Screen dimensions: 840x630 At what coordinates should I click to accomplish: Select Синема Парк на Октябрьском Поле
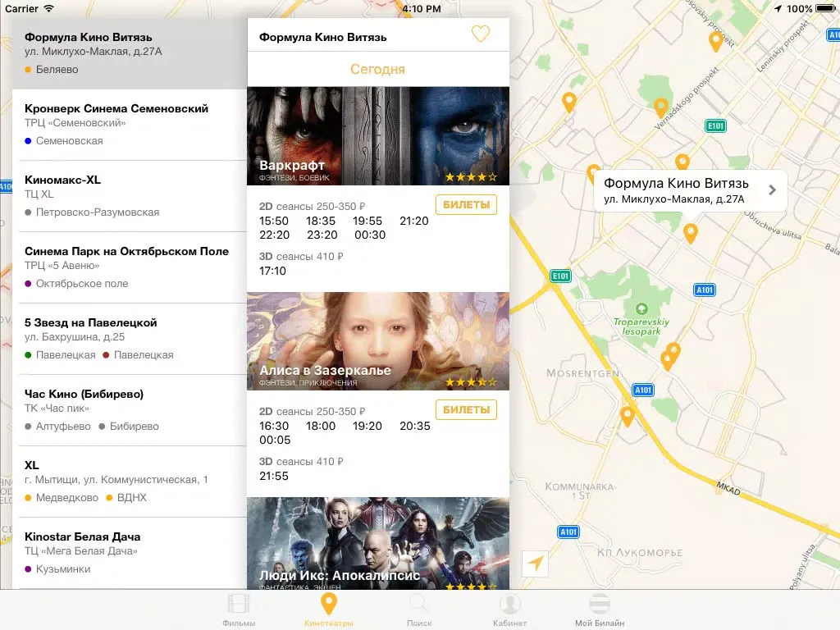[130, 267]
